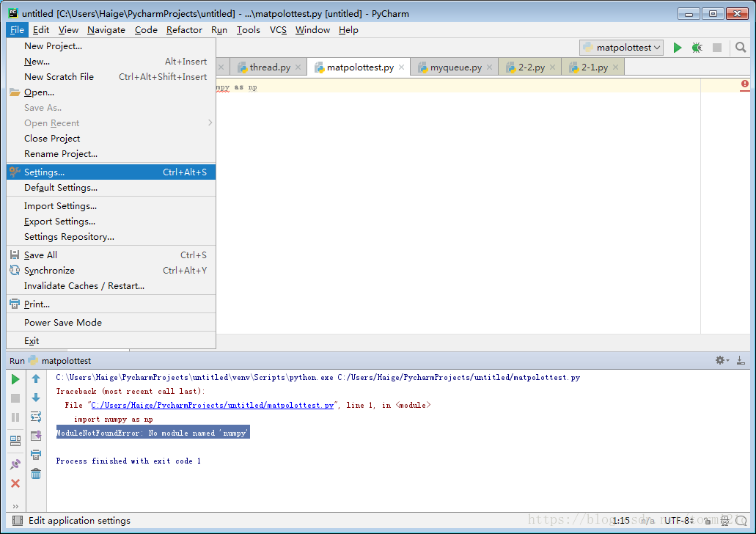The image size is (756, 534).
Task: Click the 1:15 caret position in the status bar
Action: [621, 521]
